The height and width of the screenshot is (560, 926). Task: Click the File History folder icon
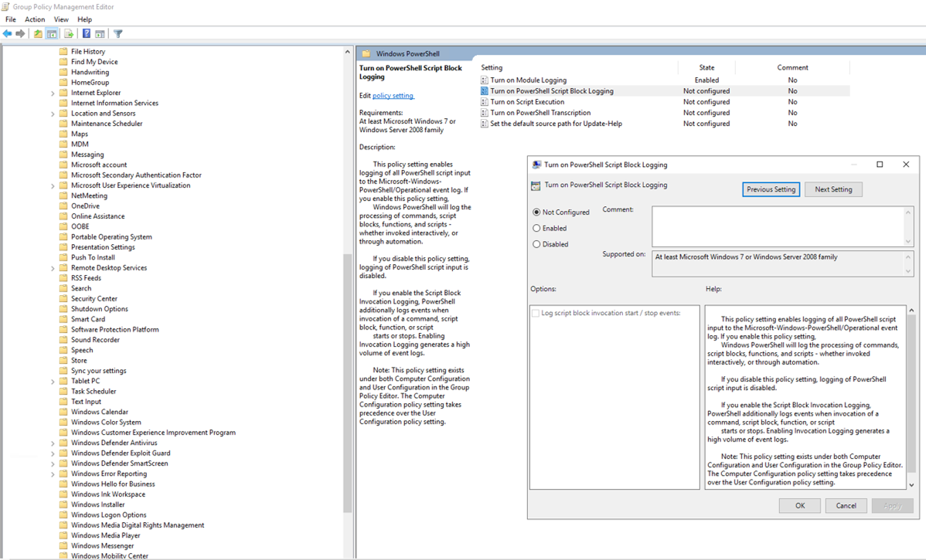click(63, 51)
